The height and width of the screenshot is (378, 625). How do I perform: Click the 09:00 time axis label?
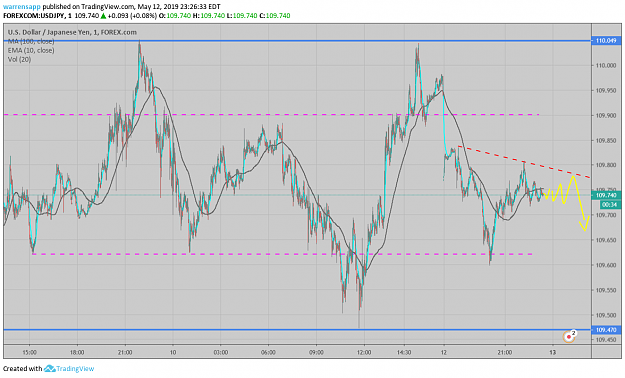click(316, 352)
